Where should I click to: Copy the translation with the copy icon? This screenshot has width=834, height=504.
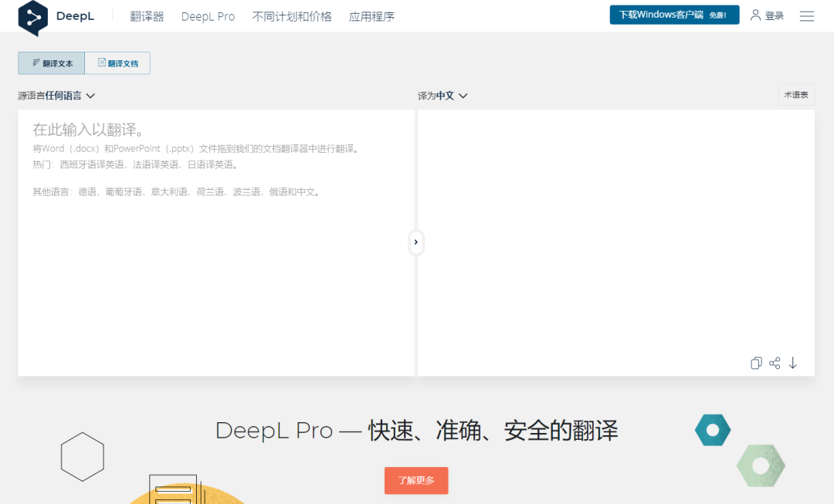click(x=756, y=363)
